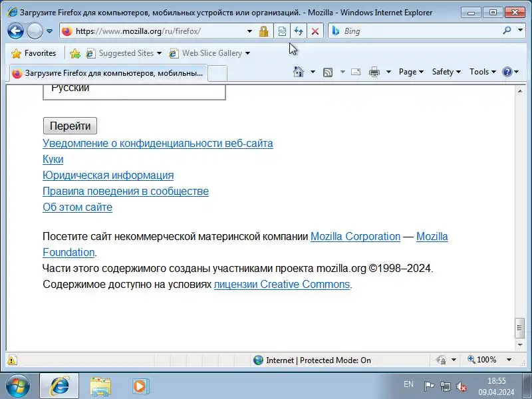Screen dimensions: 532x399
Task: Stop loading with red X icon
Action: [315, 31]
